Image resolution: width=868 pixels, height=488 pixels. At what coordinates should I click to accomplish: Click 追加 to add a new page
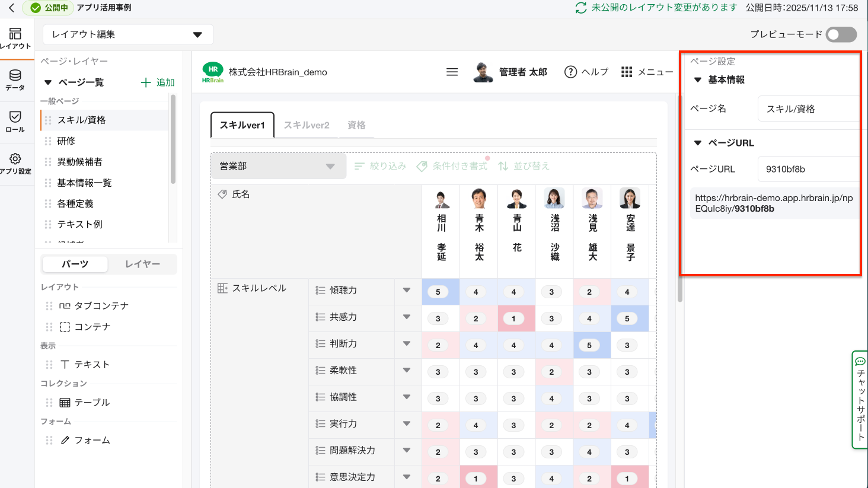click(157, 82)
